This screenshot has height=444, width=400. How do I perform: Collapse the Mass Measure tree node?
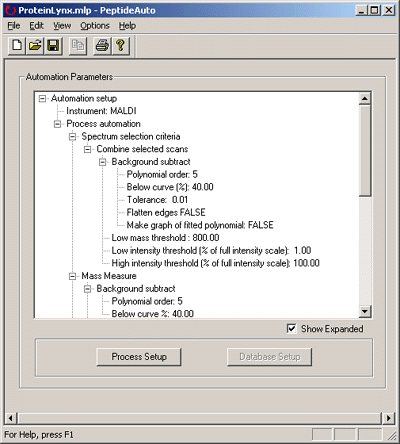tap(72, 276)
